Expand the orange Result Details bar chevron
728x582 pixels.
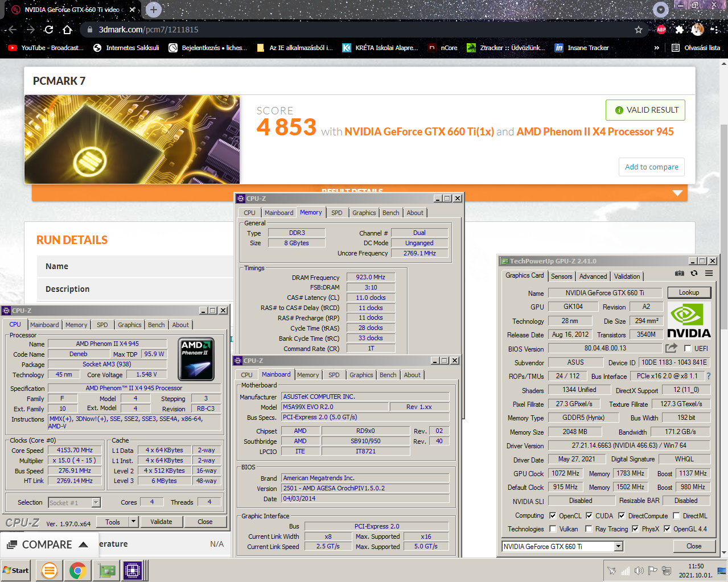click(677, 193)
